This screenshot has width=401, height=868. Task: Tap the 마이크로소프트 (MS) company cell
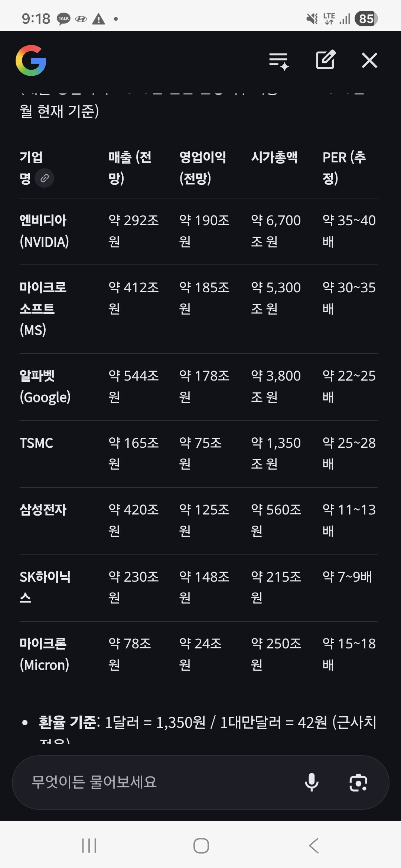click(x=43, y=308)
